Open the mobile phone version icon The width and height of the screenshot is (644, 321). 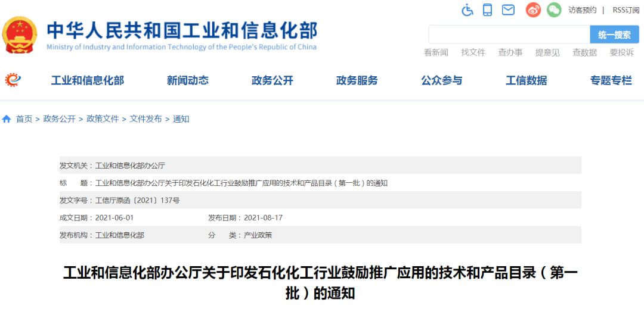pyautogui.click(x=488, y=10)
